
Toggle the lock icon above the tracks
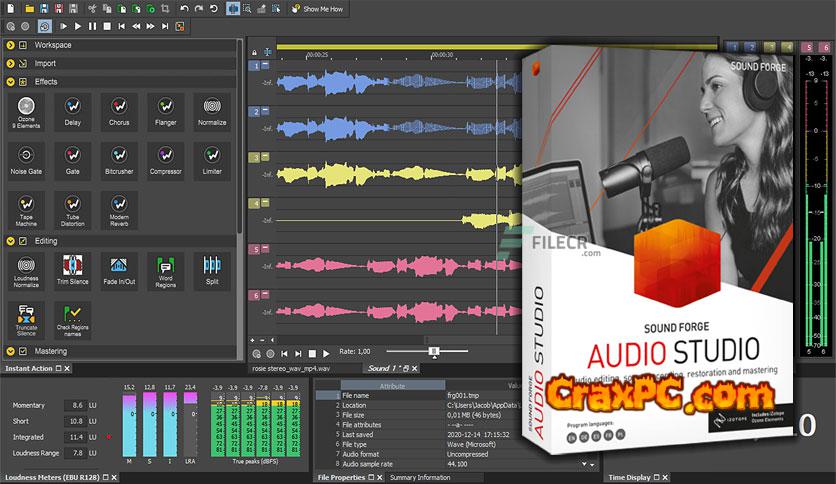click(x=254, y=52)
